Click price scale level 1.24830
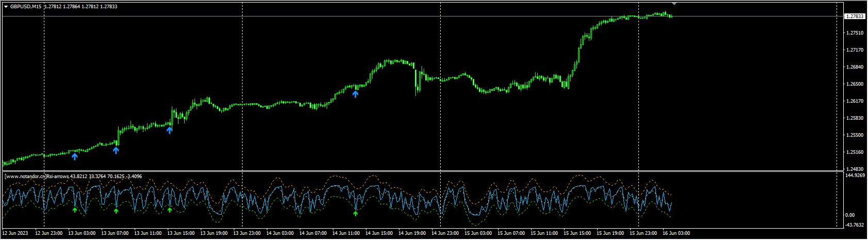Image resolution: width=868 pixels, height=240 pixels. tap(855, 169)
